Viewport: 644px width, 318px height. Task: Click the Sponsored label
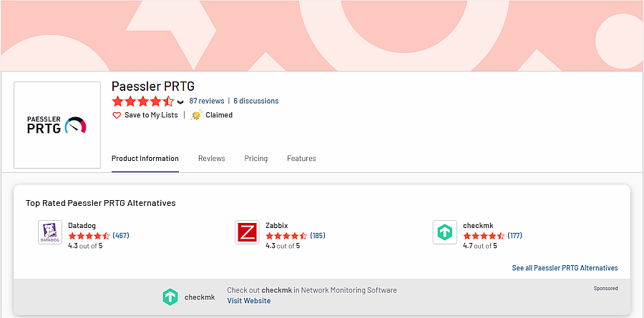(605, 289)
